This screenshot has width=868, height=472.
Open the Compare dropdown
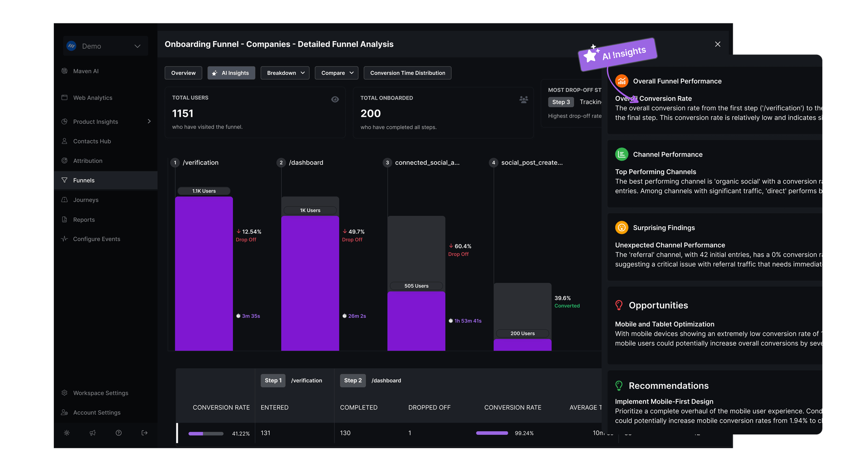tap(336, 73)
